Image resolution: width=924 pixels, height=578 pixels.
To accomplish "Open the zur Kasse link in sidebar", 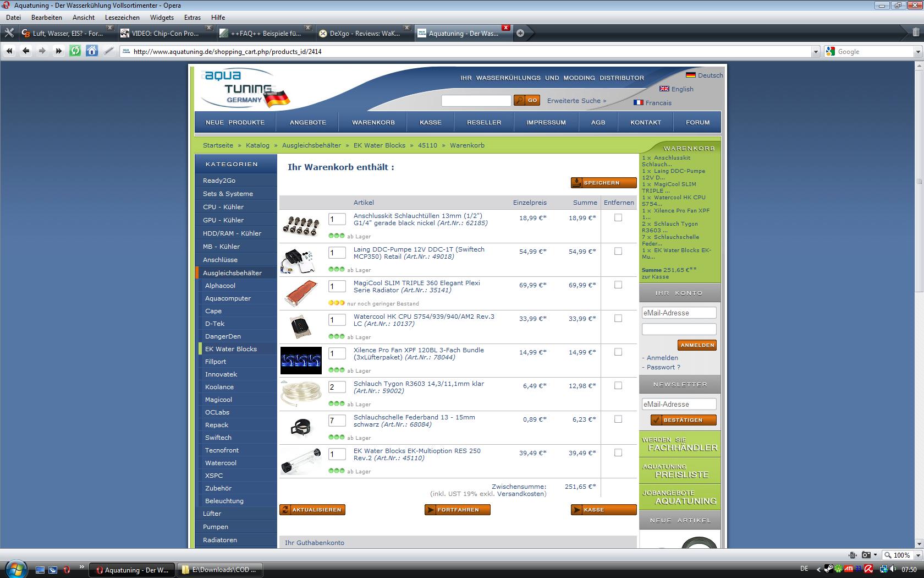I will point(655,276).
